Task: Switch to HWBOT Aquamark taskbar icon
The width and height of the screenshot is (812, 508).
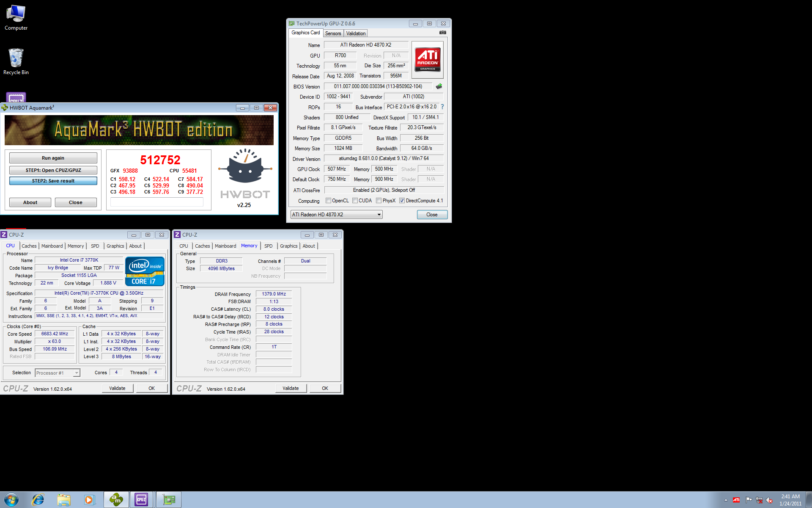Action: click(x=116, y=500)
